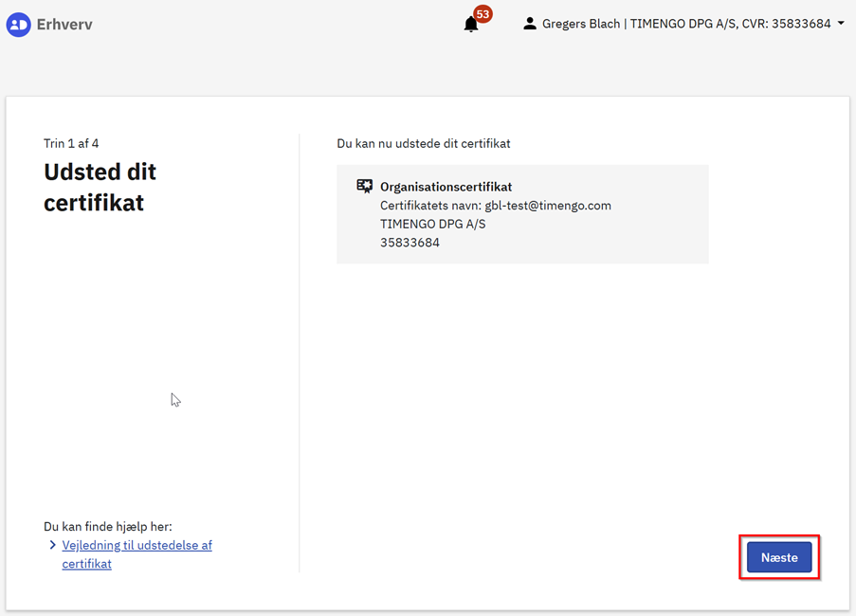This screenshot has width=856, height=616.
Task: Expand the user account dropdown caret
Action: coord(841,24)
